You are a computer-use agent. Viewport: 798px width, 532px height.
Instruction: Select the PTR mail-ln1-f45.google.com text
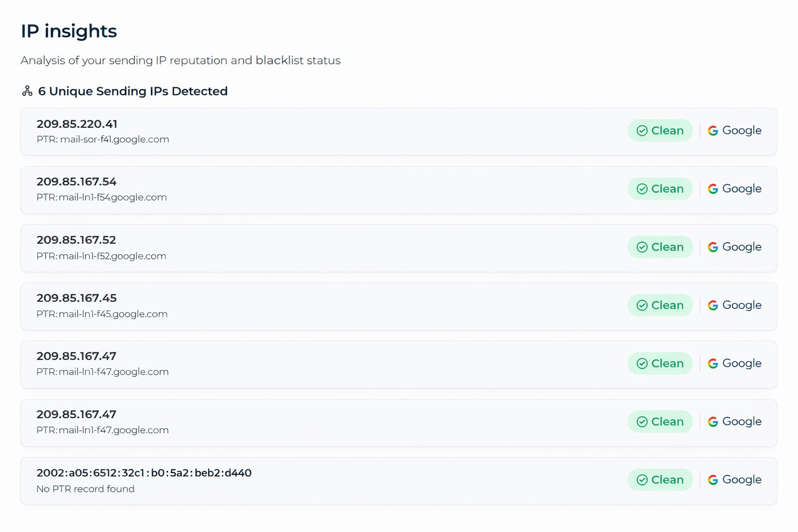coord(102,314)
